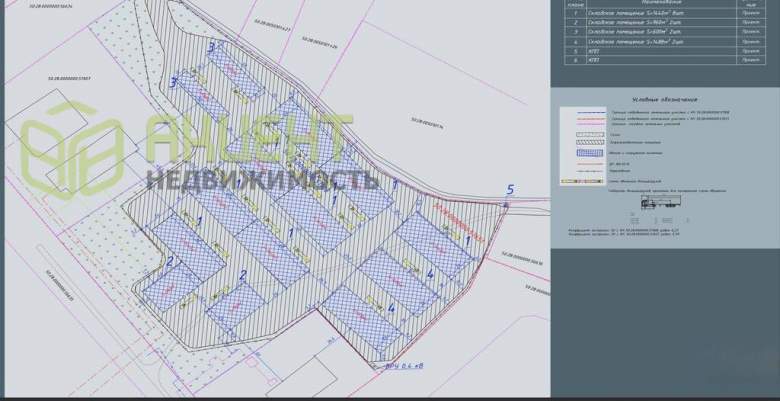
Task: Click the blue building number 5 at the gate
Action: point(510,190)
